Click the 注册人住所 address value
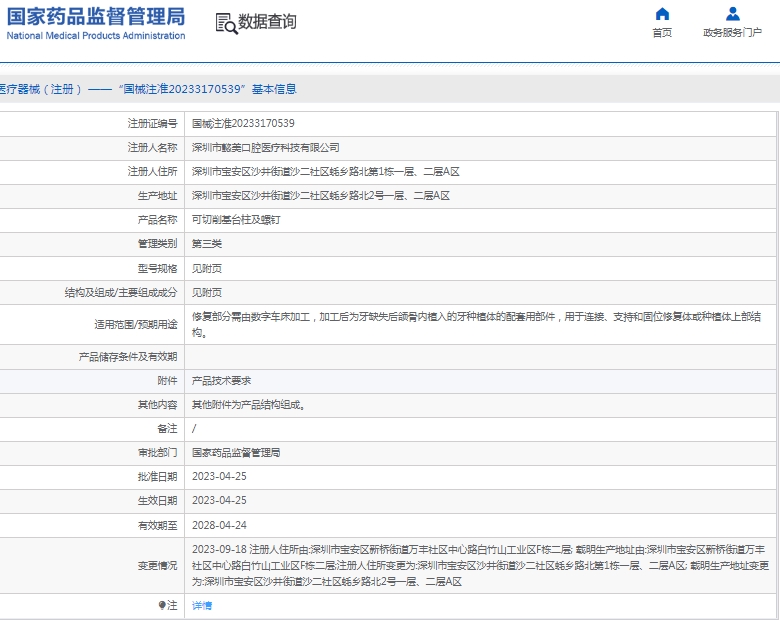780x621 pixels. point(326,172)
